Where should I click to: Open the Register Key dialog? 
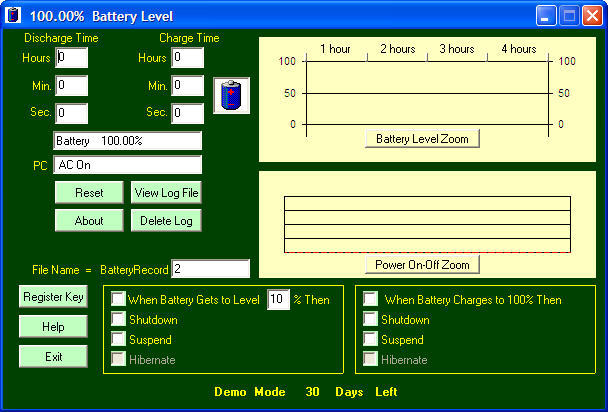53,297
